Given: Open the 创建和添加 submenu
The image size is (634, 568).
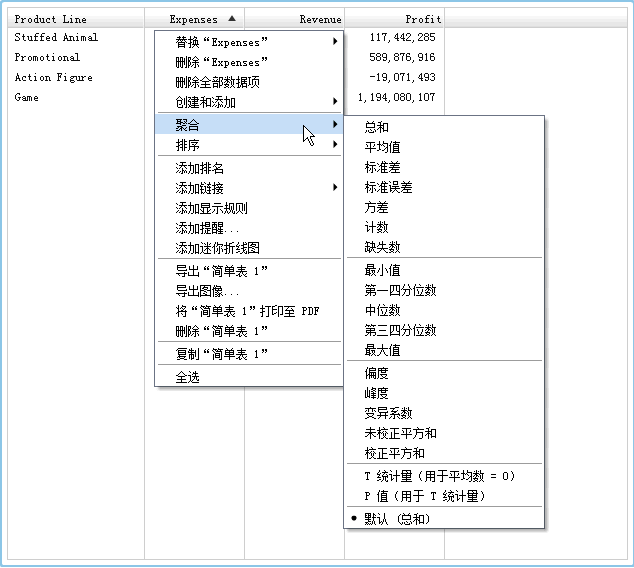Looking at the screenshot, I should (x=249, y=102).
